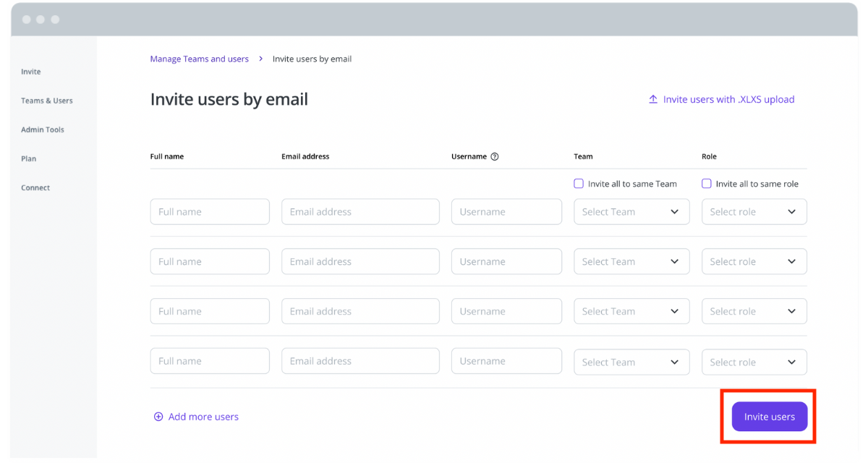Viewport: 868px width, 463px height.
Task: Open the first row Select Team dropdown
Action: [x=631, y=212]
